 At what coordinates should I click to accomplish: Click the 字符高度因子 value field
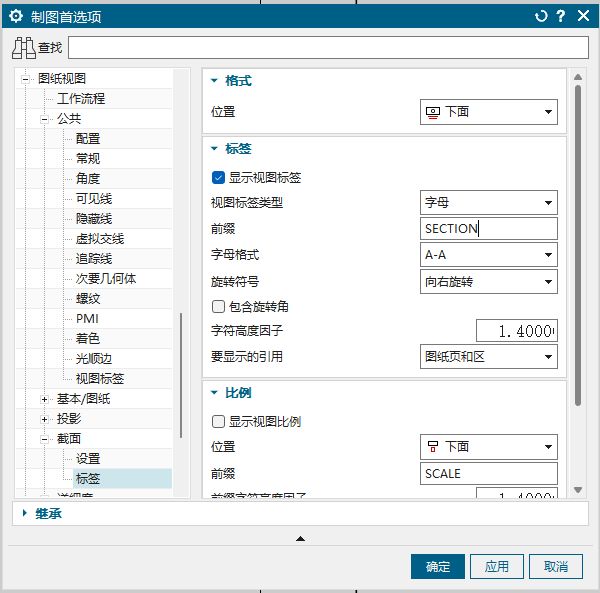click(x=517, y=331)
